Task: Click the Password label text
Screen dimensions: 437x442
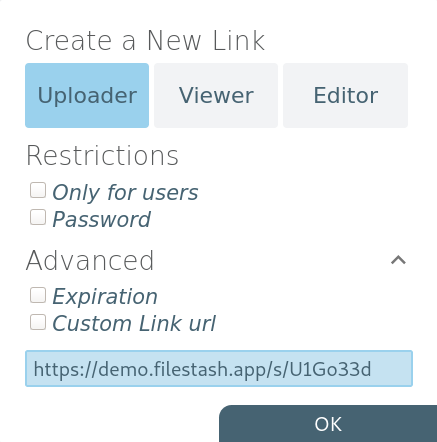Action: (x=101, y=220)
